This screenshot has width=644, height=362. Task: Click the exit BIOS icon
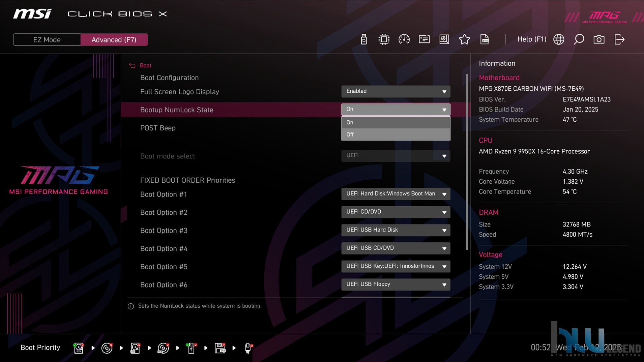[x=619, y=39]
